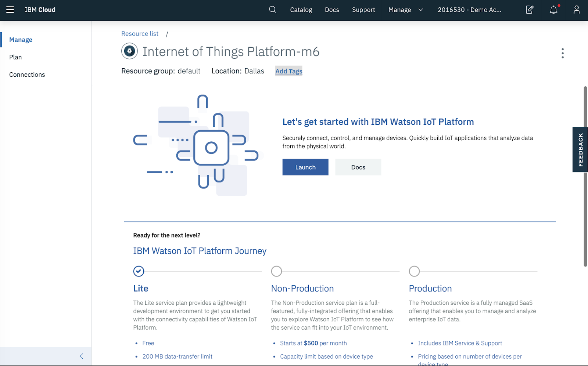
Task: Click the IoT Platform service icon
Action: [129, 51]
